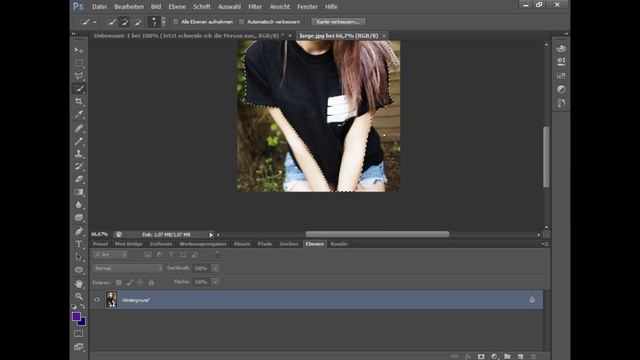Open blend mode dropdown showing Normal
Image resolution: width=640 pixels, height=360 pixels.
coord(128,268)
